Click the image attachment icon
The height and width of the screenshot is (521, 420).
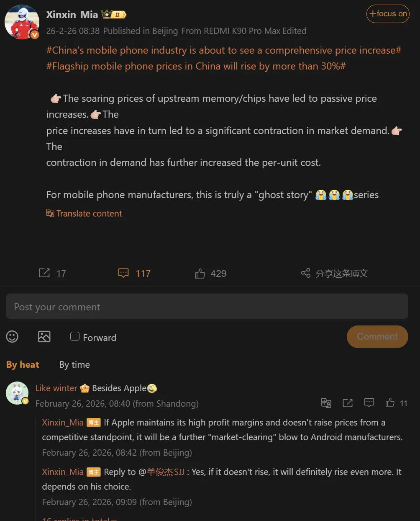44,337
